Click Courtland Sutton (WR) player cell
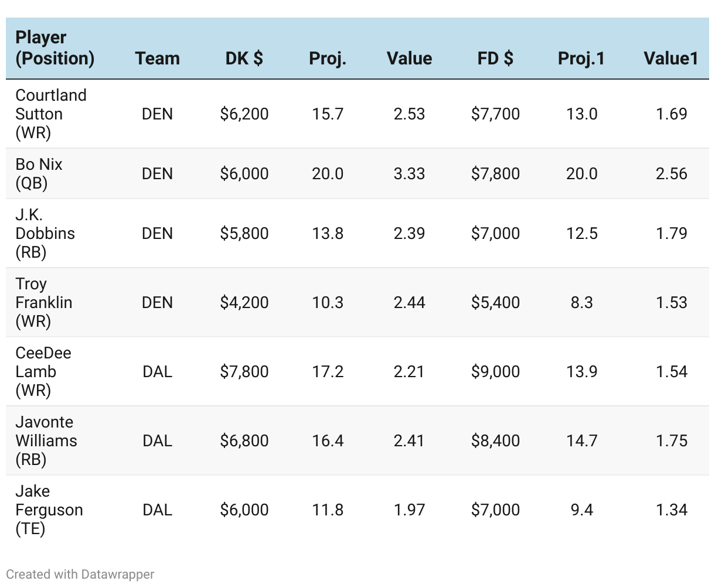 tap(50, 114)
